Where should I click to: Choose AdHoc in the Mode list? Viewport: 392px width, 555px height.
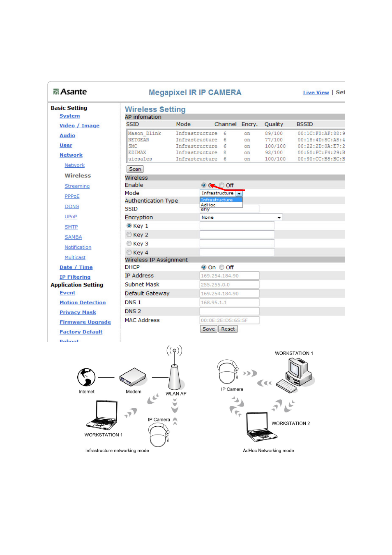tap(221, 205)
